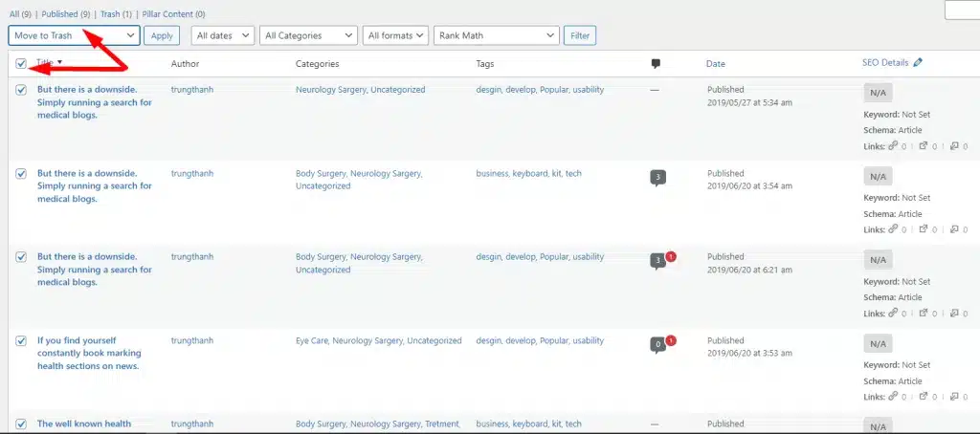Click the search posts input box at top right

962,11
